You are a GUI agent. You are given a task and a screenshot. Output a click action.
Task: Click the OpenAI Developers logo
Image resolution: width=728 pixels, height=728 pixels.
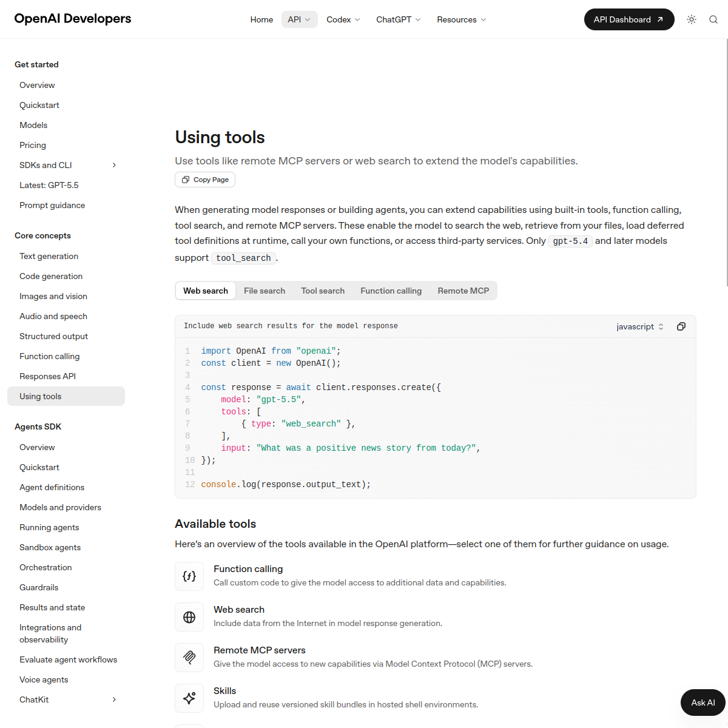coord(73,19)
